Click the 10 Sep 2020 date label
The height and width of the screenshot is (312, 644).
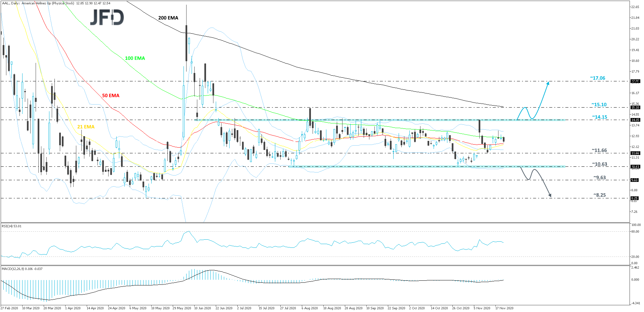pos(375,308)
